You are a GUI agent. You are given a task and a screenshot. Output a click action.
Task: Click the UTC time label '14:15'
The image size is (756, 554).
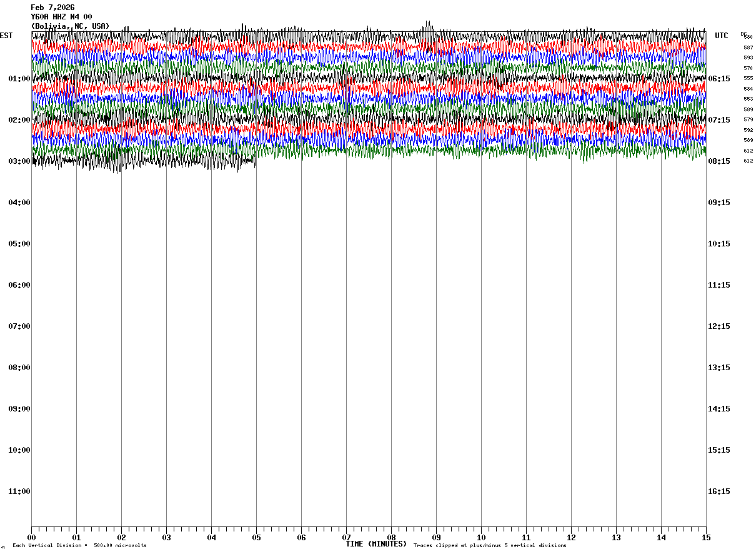(719, 409)
